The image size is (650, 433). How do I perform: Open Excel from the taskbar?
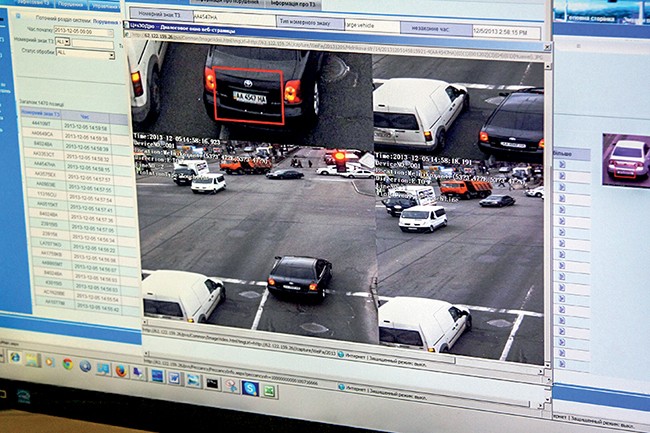tap(269, 390)
